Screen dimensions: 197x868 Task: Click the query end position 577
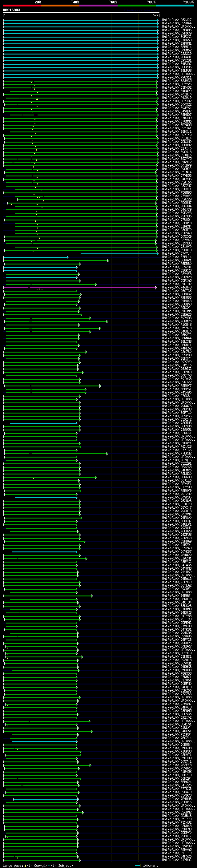pyautogui.click(x=155, y=15)
